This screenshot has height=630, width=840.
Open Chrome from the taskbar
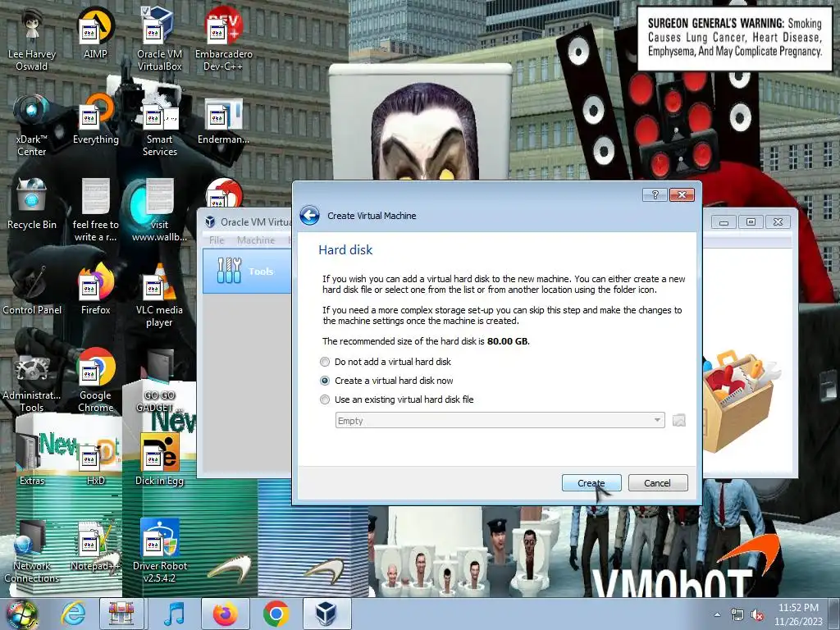coord(276,614)
